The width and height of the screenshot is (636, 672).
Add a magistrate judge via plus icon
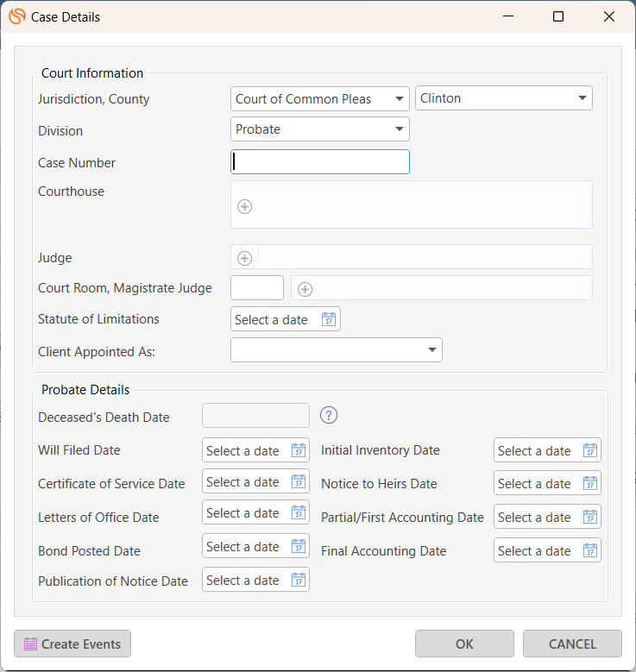[305, 289]
